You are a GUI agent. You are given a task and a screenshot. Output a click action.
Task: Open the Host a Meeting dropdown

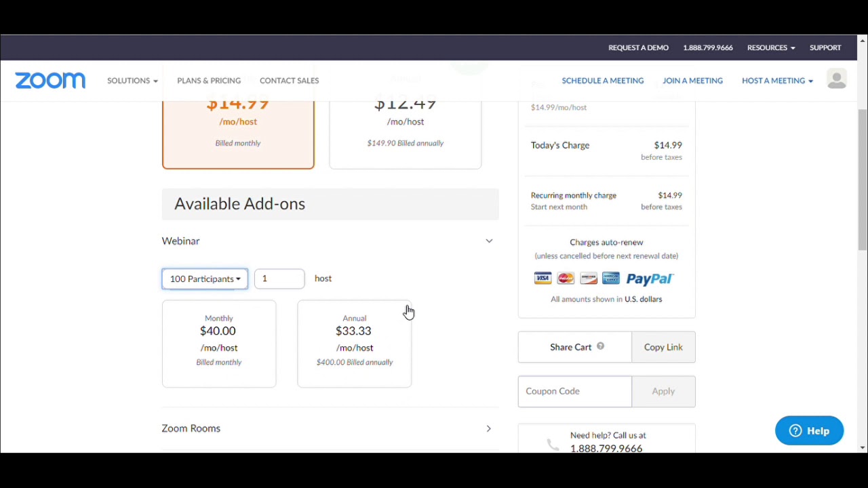click(x=777, y=81)
